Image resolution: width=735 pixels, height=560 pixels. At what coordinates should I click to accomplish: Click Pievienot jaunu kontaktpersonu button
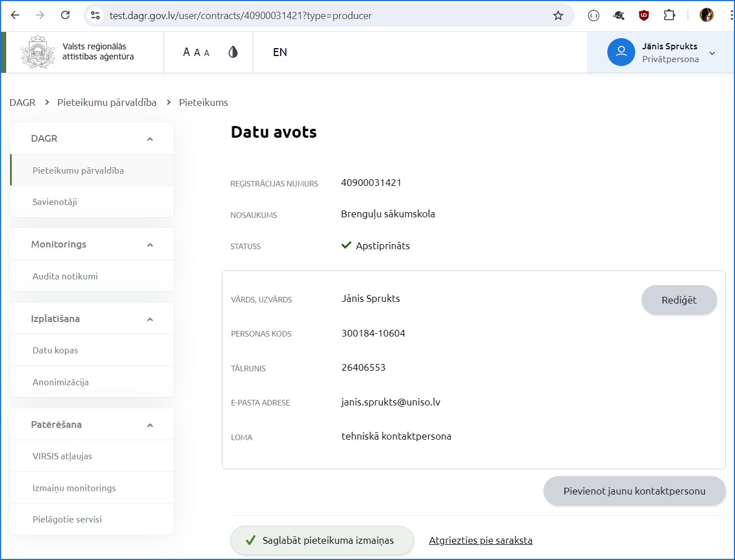click(x=635, y=491)
